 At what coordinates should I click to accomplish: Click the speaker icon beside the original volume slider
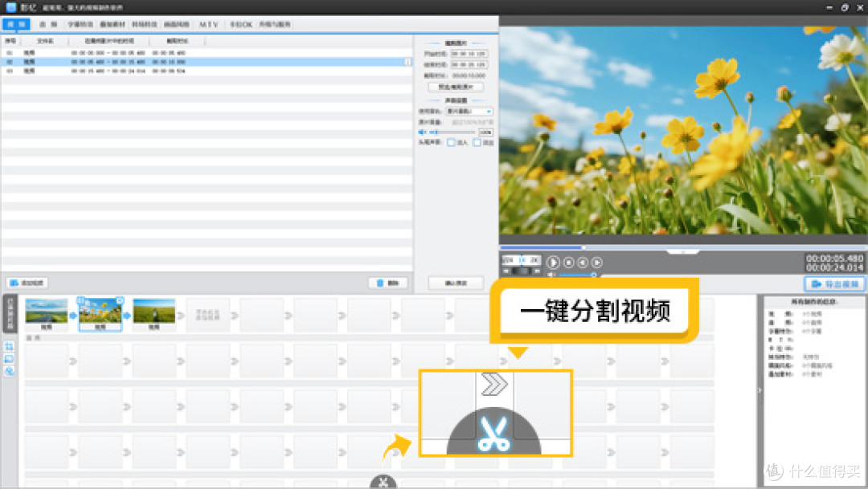[422, 132]
